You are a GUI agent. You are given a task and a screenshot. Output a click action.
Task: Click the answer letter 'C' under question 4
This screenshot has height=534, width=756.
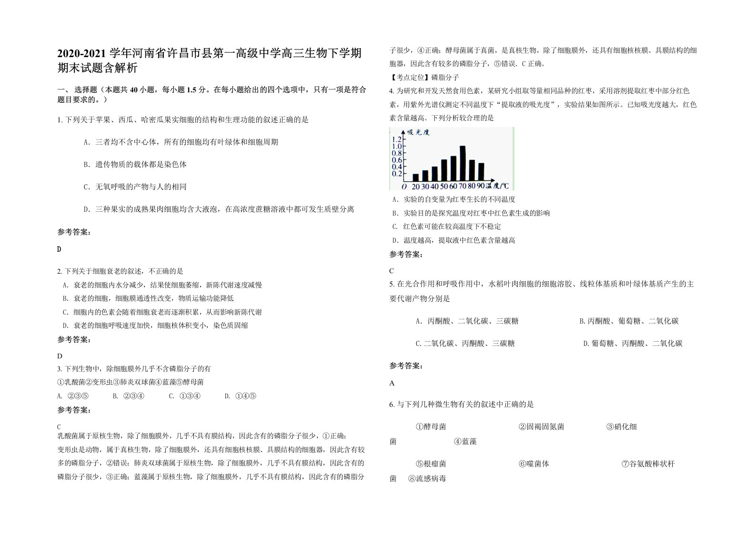click(x=392, y=271)
